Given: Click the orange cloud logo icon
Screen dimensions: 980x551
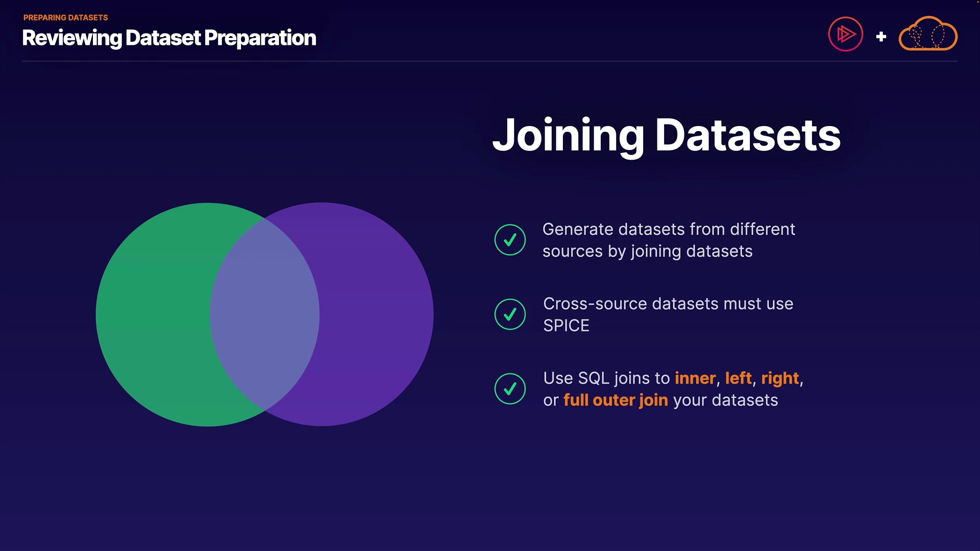Looking at the screenshot, I should pos(928,35).
